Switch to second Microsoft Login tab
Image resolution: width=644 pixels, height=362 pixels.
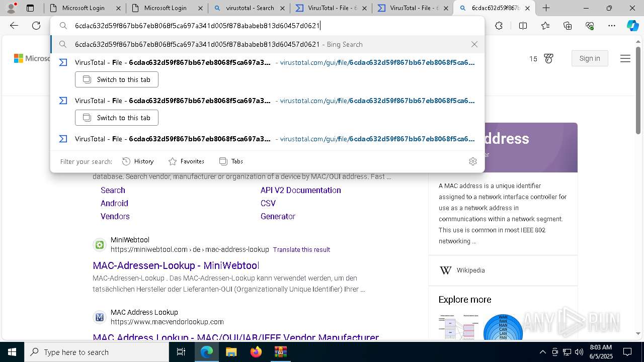pos(166,8)
